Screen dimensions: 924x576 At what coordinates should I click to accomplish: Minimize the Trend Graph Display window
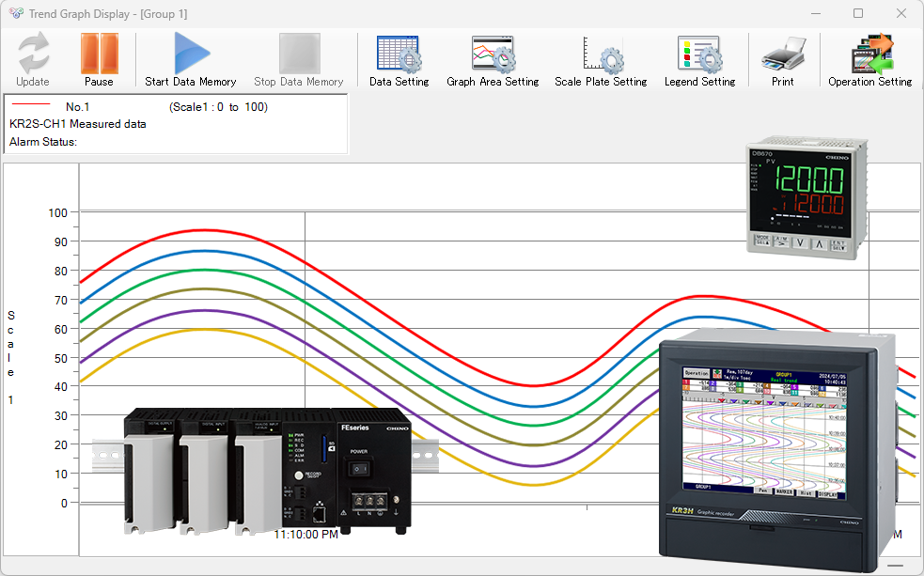(816, 13)
